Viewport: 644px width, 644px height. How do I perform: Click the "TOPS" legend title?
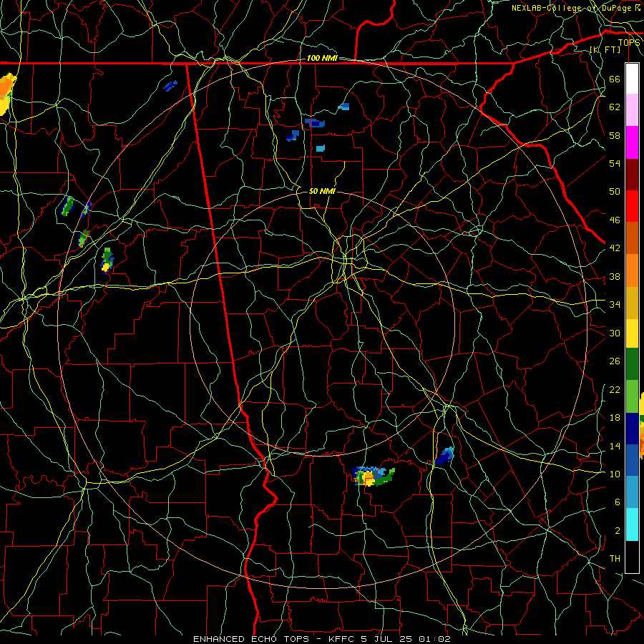click(629, 42)
